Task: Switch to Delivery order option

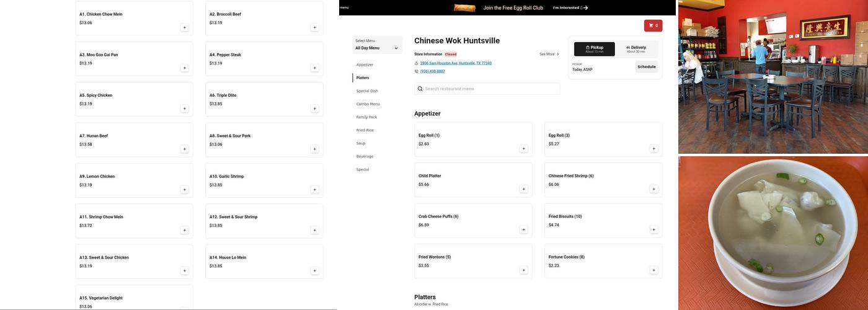Action: coord(636,49)
